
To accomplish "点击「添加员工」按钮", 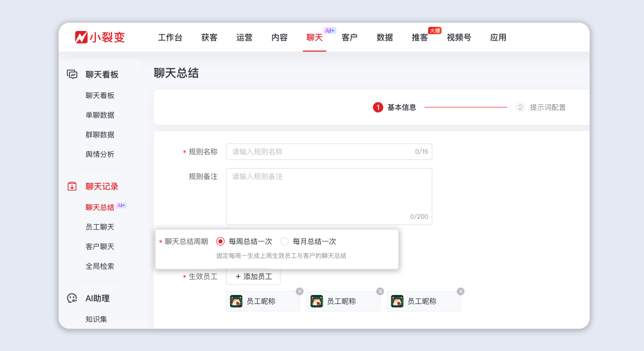I will (x=253, y=276).
